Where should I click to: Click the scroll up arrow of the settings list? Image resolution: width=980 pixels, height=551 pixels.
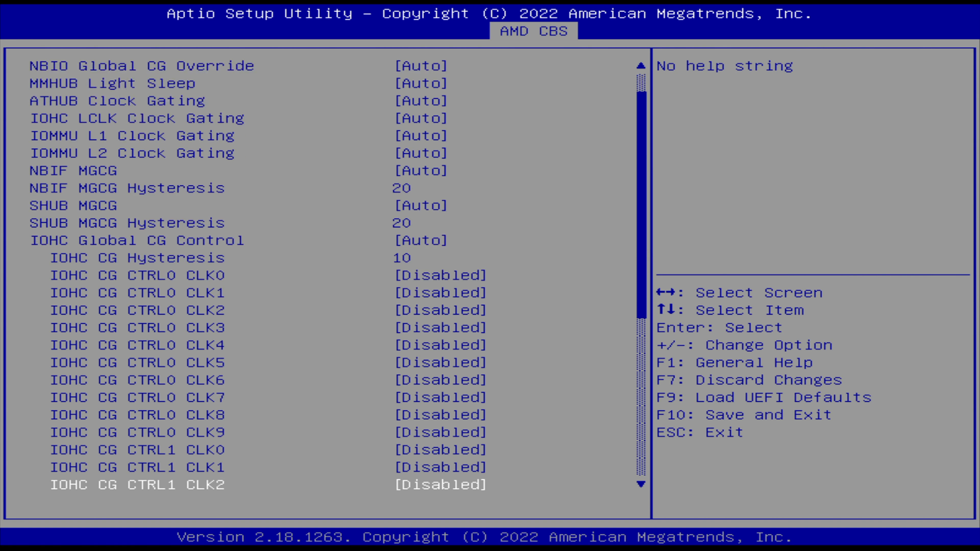tap(641, 66)
